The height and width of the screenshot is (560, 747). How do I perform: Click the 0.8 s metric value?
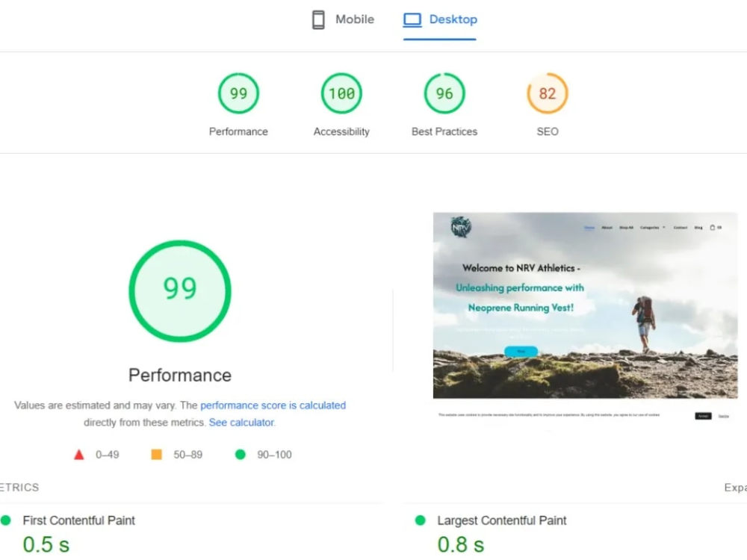[x=461, y=544]
